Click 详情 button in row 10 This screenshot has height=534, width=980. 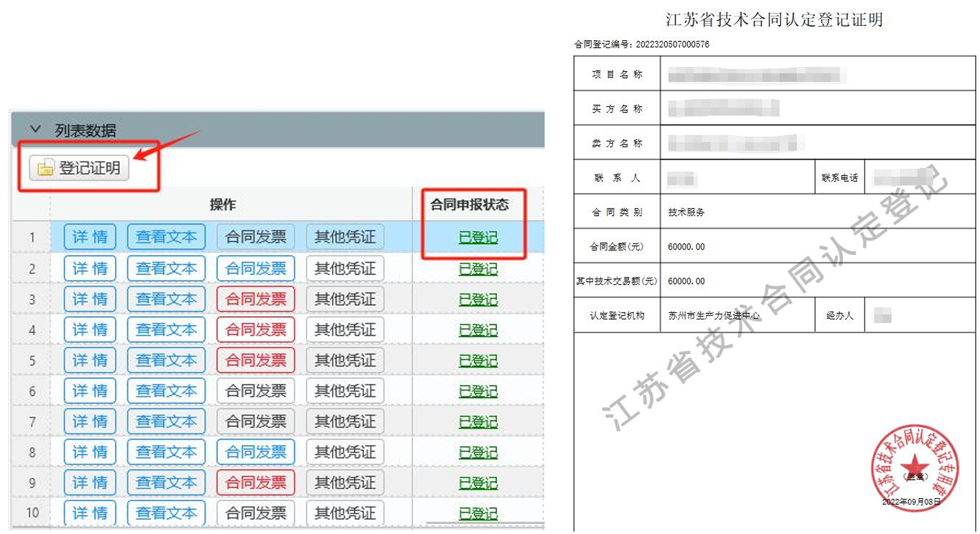[90, 513]
